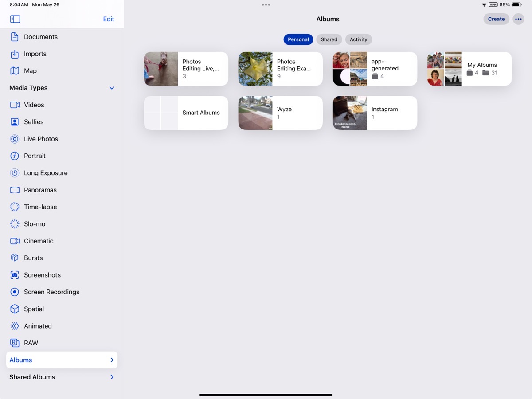Switch to the Shared tab

(329, 39)
